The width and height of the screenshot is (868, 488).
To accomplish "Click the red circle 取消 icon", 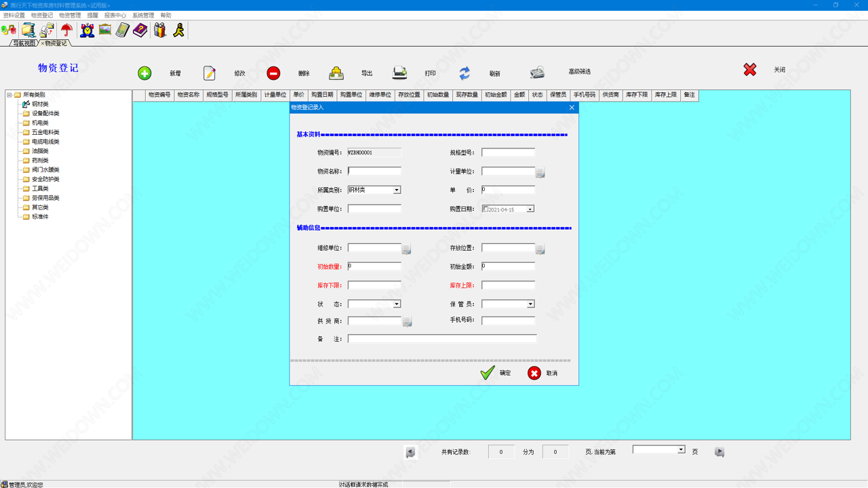I will (534, 373).
